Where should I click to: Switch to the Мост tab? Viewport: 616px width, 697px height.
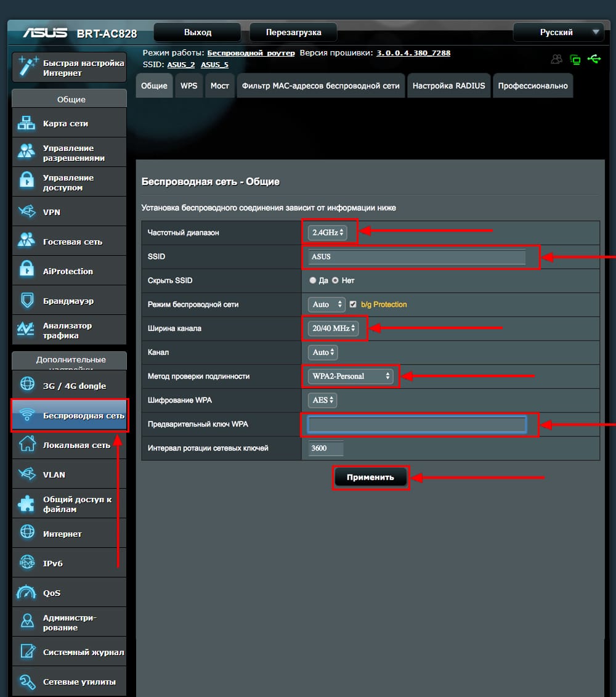(x=219, y=86)
